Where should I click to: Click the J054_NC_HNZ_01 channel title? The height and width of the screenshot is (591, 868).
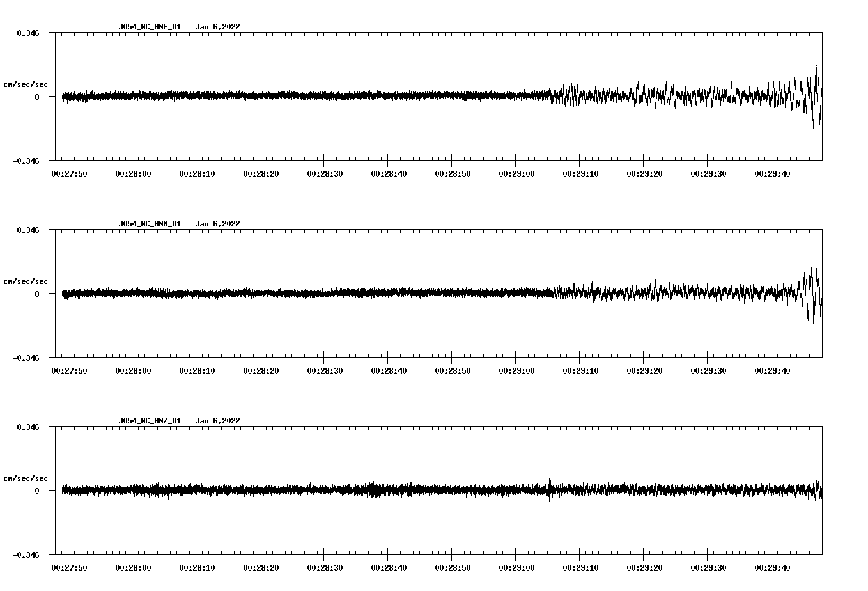click(150, 421)
